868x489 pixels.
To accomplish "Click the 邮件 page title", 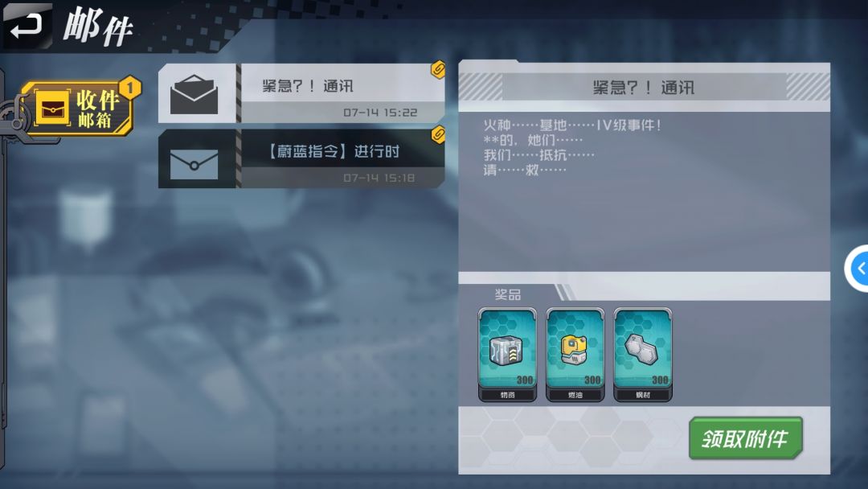I will (x=98, y=26).
